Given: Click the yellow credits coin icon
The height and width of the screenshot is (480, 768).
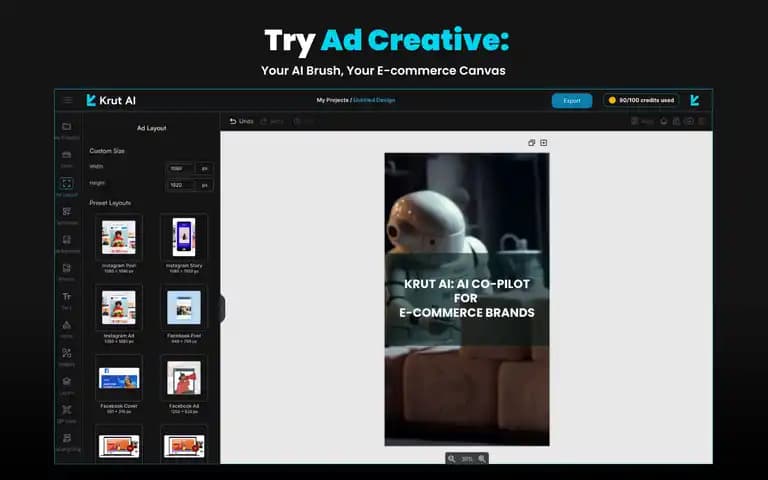Looking at the screenshot, I should (x=612, y=100).
